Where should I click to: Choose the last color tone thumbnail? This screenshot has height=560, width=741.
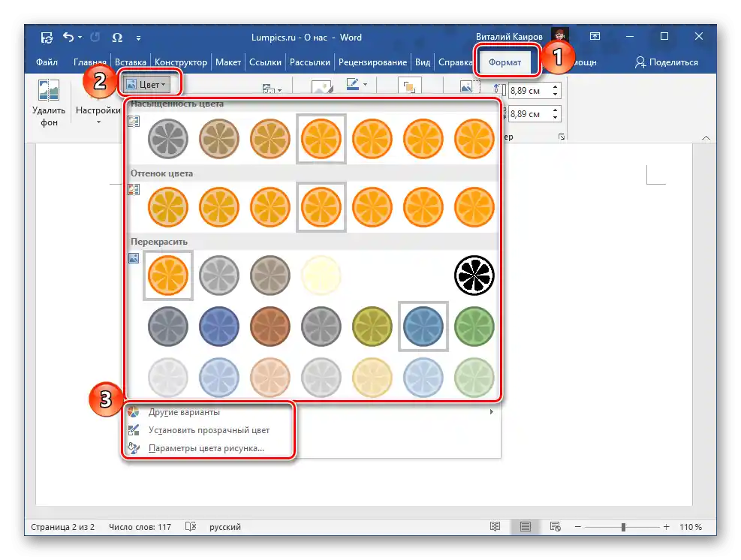point(474,207)
